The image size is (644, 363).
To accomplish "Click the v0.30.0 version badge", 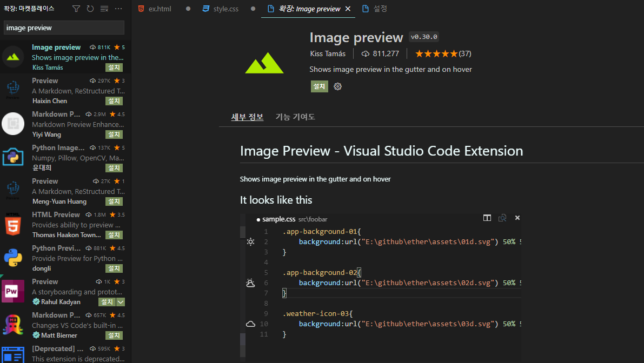I will coord(424,37).
